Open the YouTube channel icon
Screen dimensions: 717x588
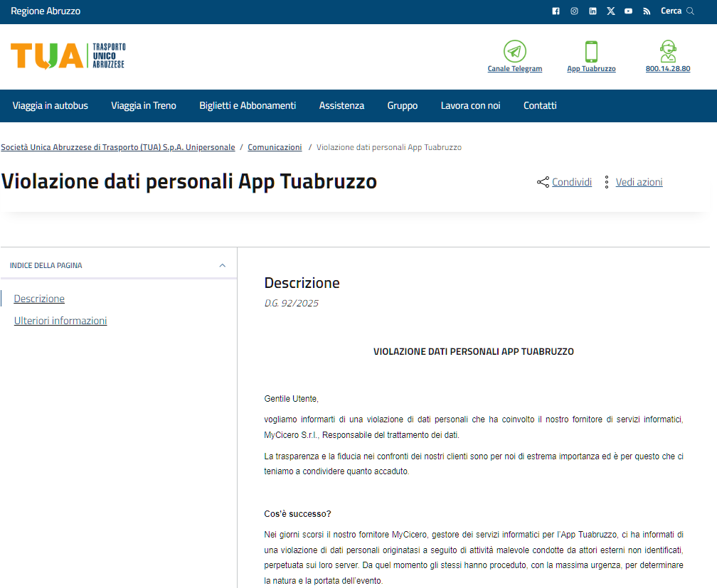click(x=629, y=11)
